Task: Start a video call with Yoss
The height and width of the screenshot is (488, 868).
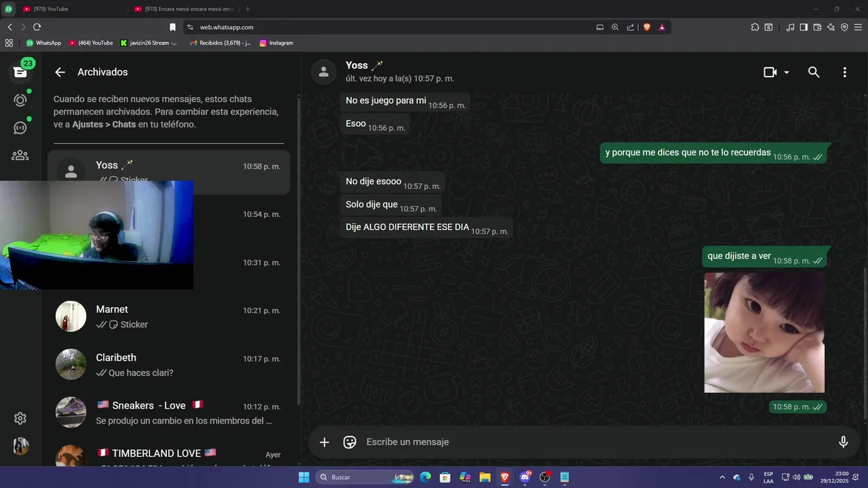Action: coord(770,72)
